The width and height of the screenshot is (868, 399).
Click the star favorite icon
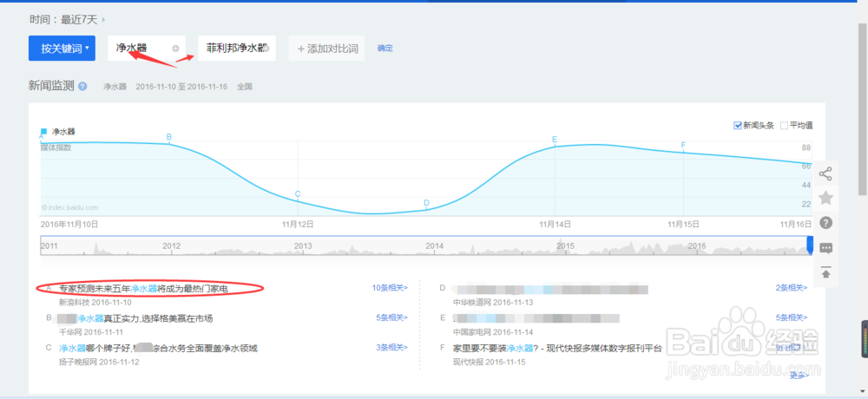825,198
